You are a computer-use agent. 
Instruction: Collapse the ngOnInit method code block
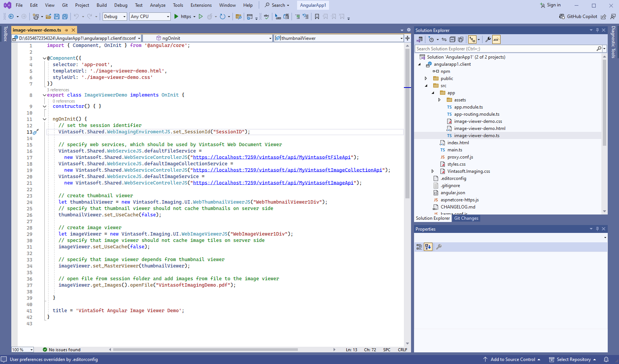44,119
